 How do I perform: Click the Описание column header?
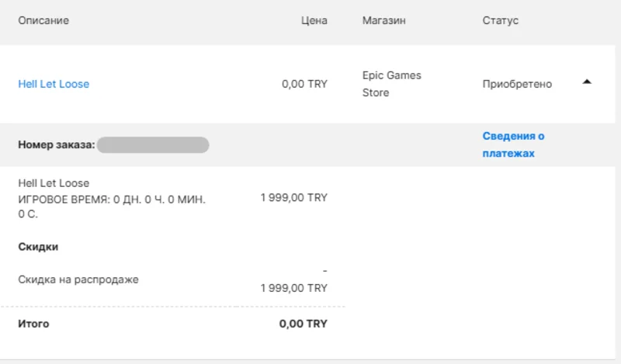(x=43, y=20)
